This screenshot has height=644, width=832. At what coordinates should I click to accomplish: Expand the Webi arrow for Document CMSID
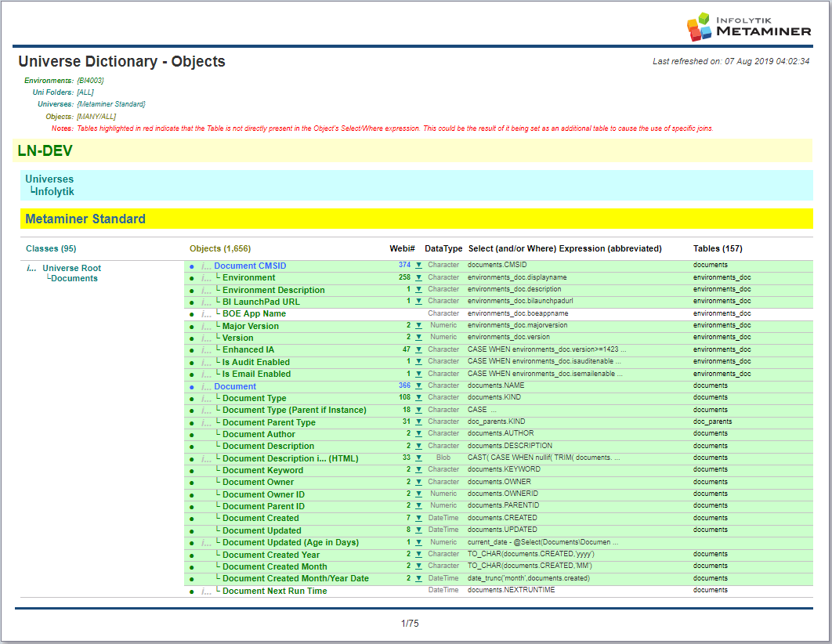tap(418, 266)
